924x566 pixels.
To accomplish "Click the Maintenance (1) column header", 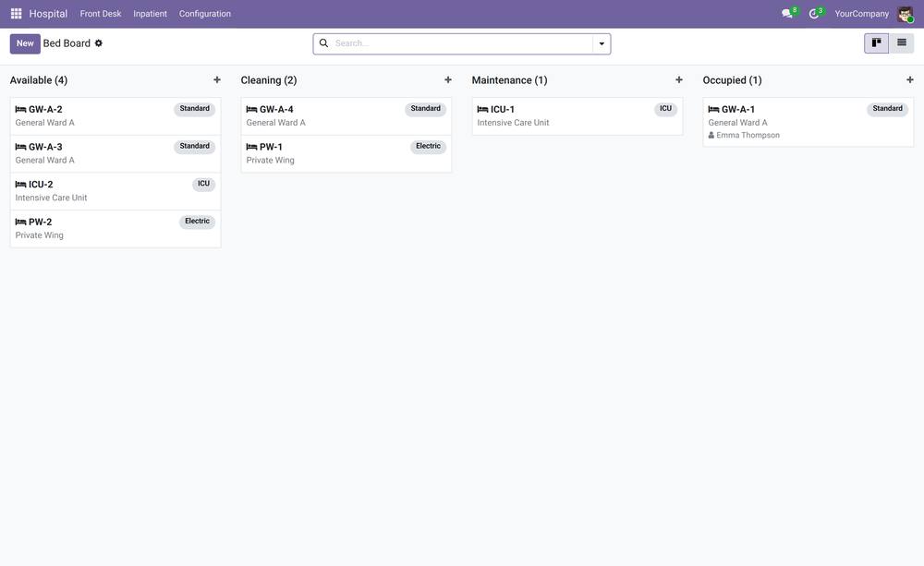I will tap(510, 80).
